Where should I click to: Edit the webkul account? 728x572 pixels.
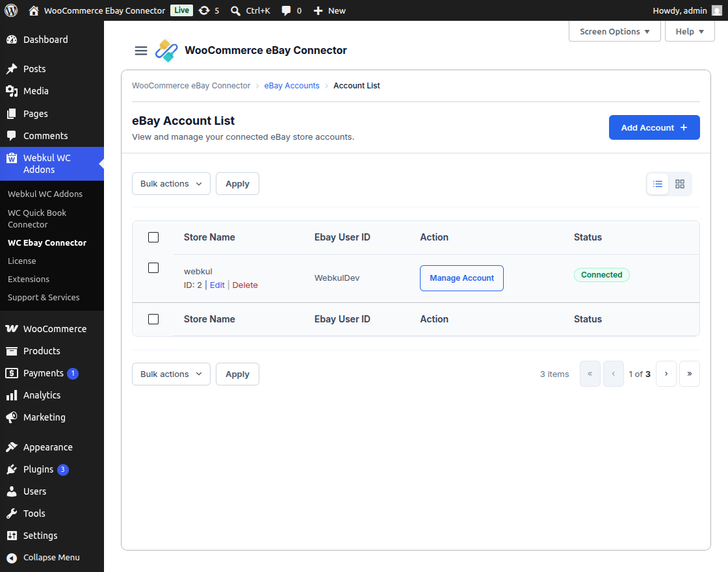coord(217,285)
